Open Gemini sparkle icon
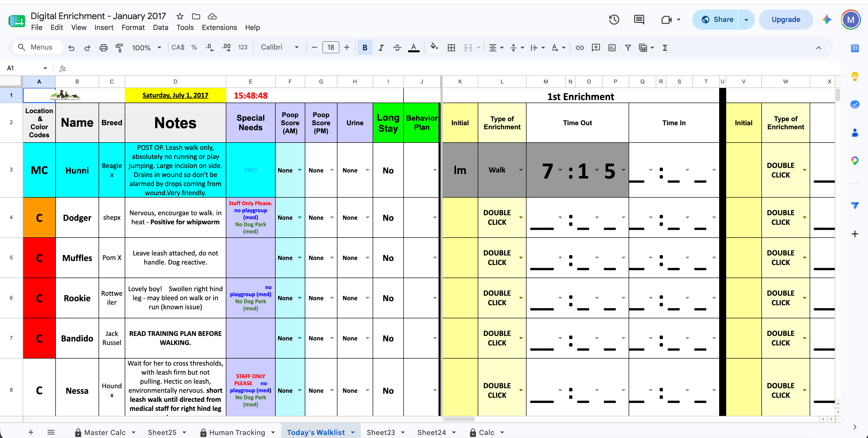868x438 pixels. coord(827,20)
